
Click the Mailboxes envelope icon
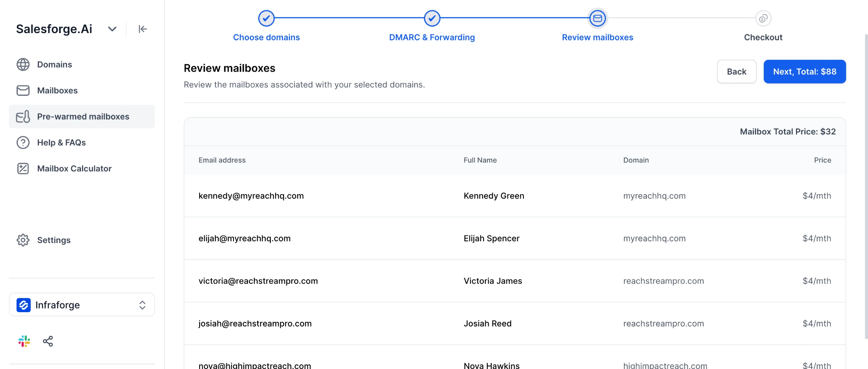pos(23,90)
